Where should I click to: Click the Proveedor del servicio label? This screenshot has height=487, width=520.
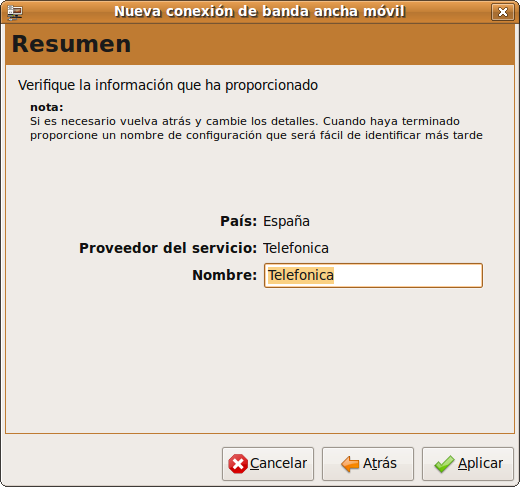click(x=168, y=248)
